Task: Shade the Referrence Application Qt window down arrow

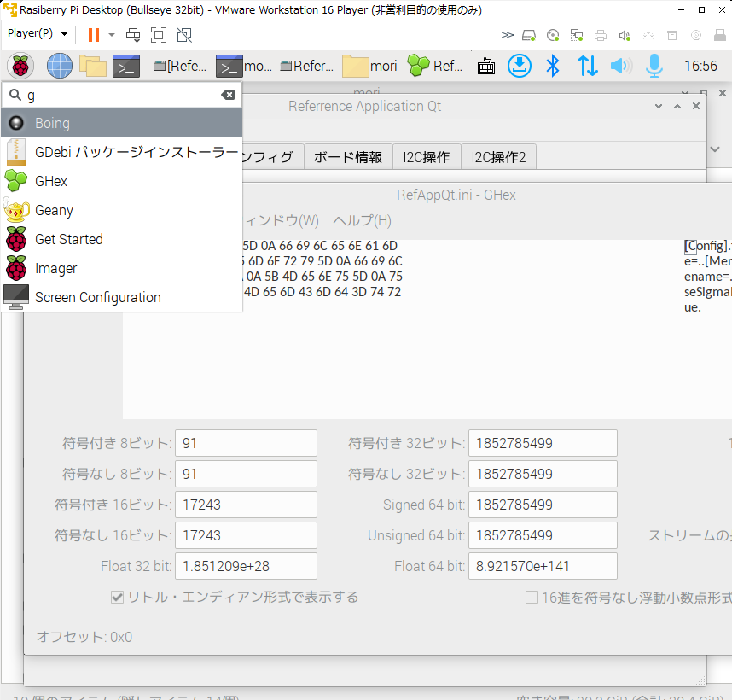Action: tap(659, 106)
